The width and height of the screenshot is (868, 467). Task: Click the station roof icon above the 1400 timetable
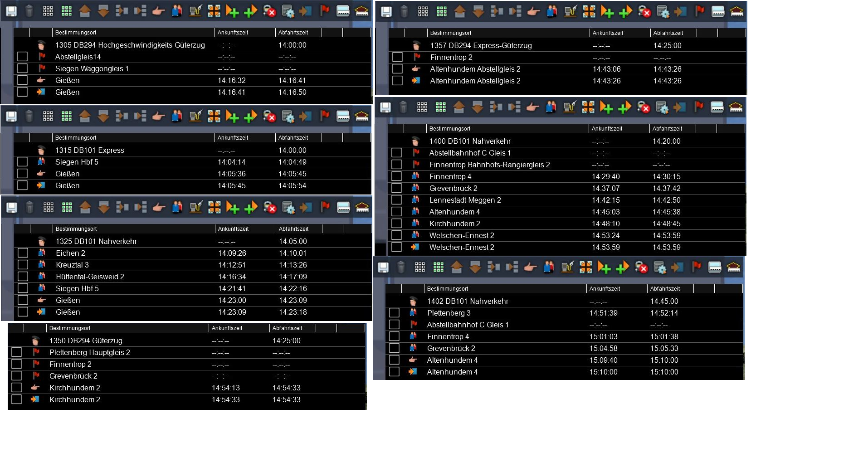(736, 107)
